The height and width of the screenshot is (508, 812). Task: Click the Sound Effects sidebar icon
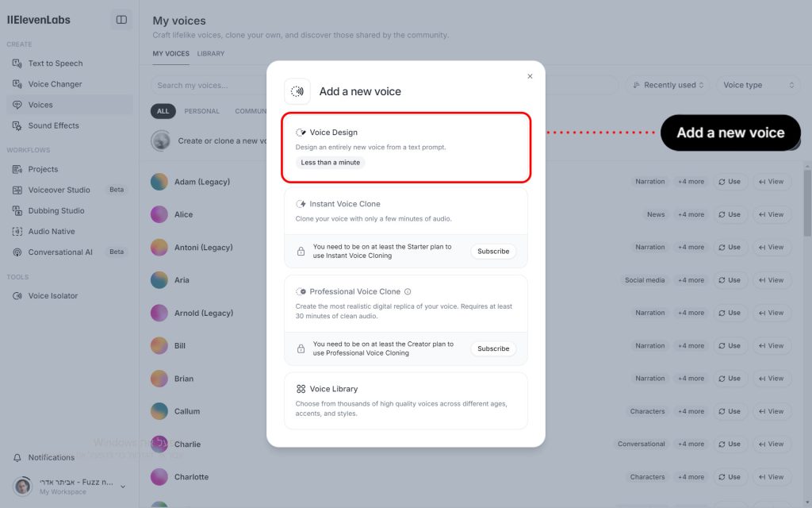point(17,125)
